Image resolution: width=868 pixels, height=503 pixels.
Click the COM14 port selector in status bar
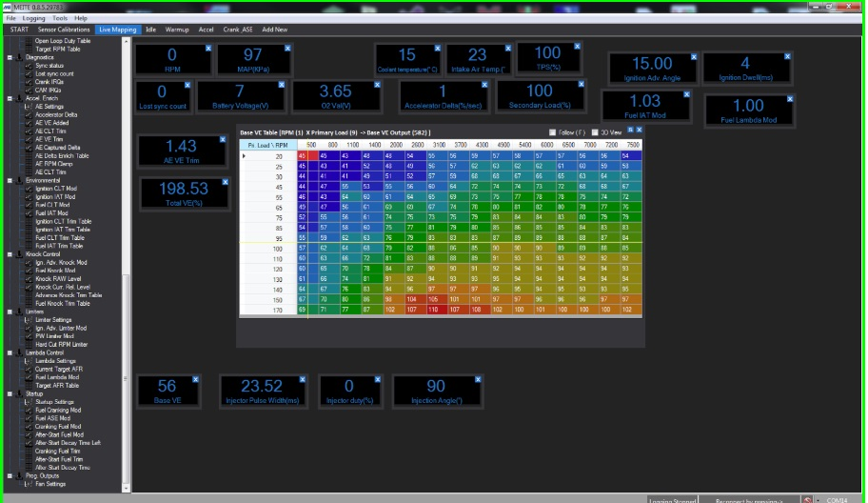[838, 499]
